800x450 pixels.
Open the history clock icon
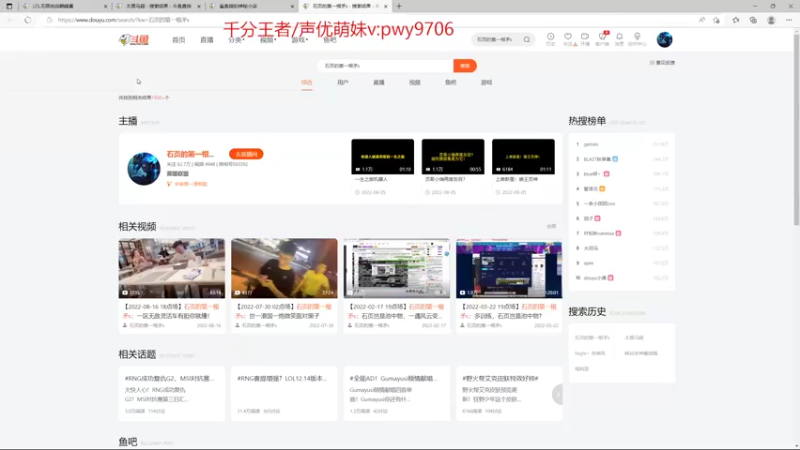coord(551,39)
